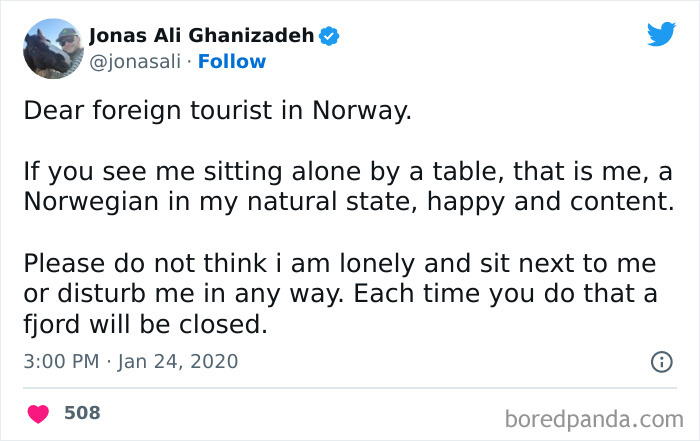
Task: Click the 508 likes count
Action: pyautogui.click(x=82, y=412)
